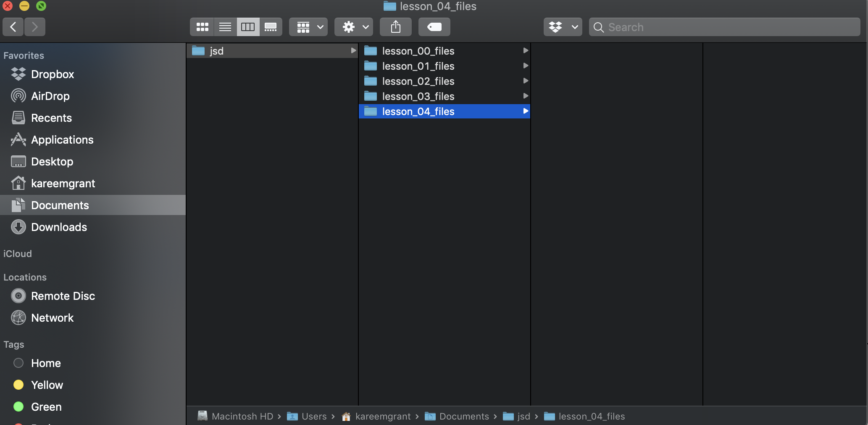Image resolution: width=868 pixels, height=425 pixels.
Task: Click the Edit Tags button
Action: click(x=434, y=27)
